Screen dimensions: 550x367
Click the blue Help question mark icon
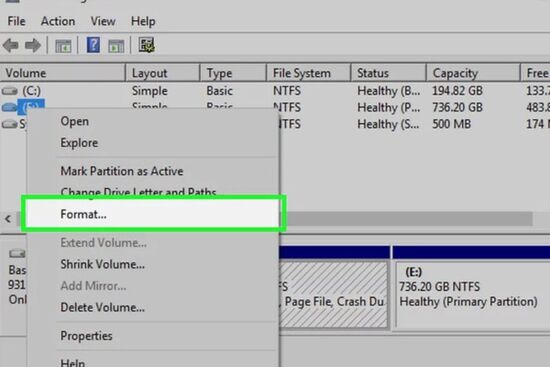93,45
